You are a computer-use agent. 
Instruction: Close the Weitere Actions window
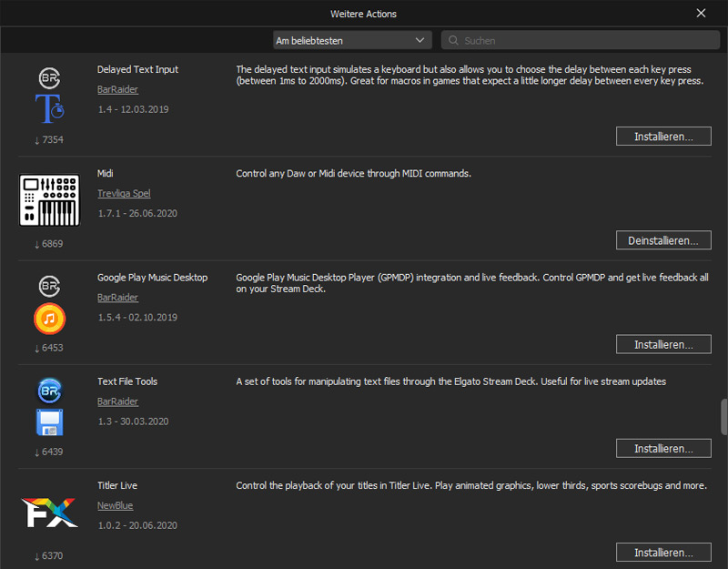[x=701, y=13]
